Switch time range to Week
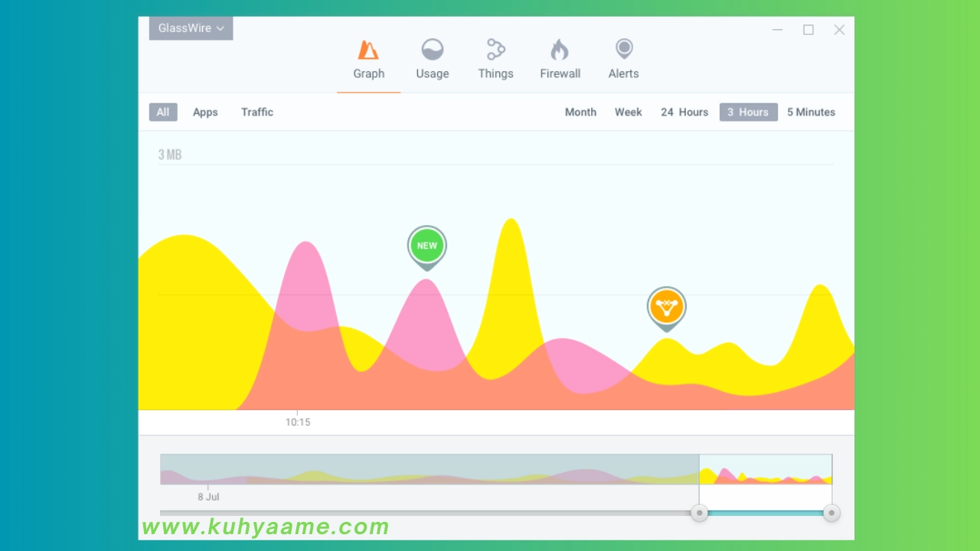Screen dimensions: 980x551 628,112
